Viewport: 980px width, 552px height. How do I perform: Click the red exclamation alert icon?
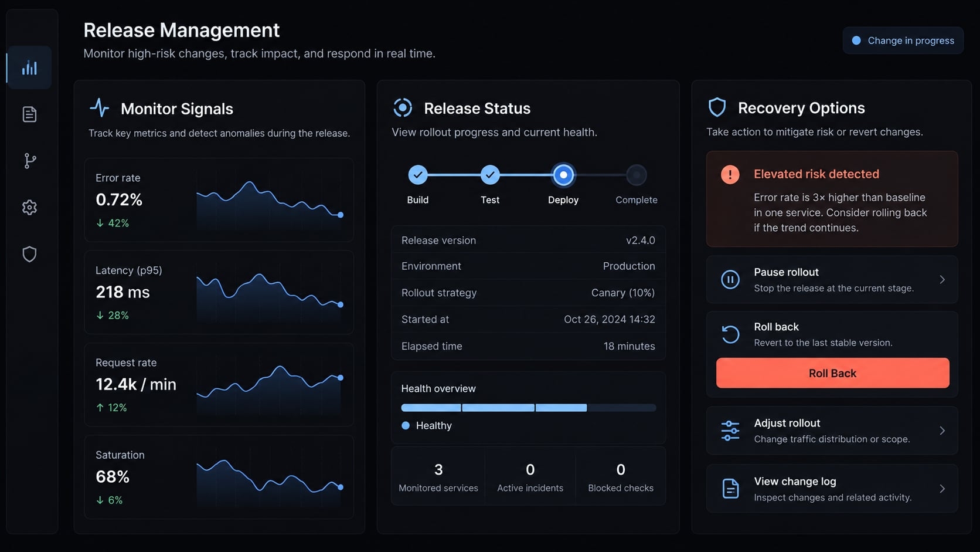point(730,174)
